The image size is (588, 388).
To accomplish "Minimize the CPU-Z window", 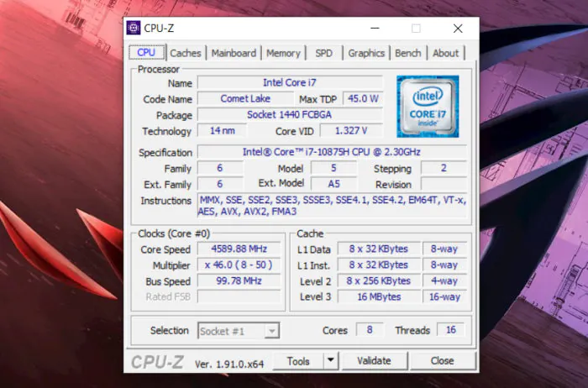I will pyautogui.click(x=375, y=28).
